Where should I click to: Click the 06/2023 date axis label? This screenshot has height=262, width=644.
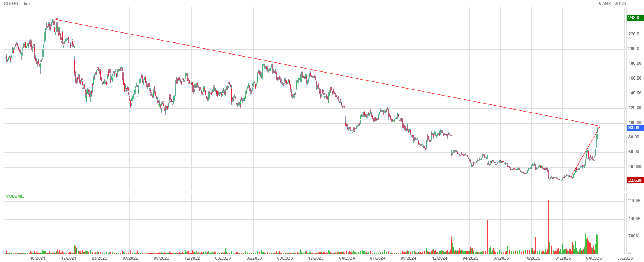[254, 258]
